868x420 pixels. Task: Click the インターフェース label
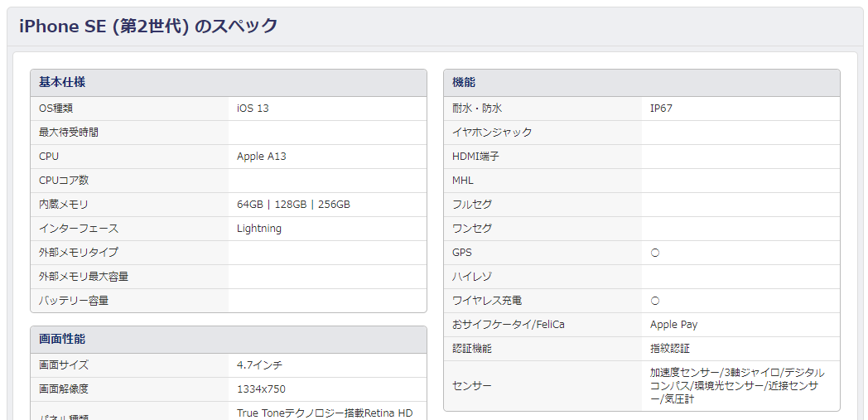[79, 229]
